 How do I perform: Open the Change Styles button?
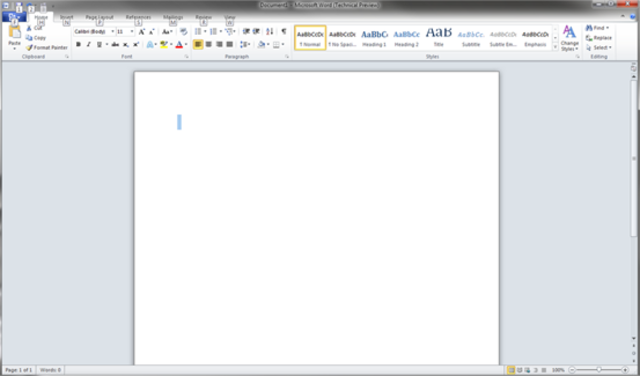pyautogui.click(x=569, y=38)
